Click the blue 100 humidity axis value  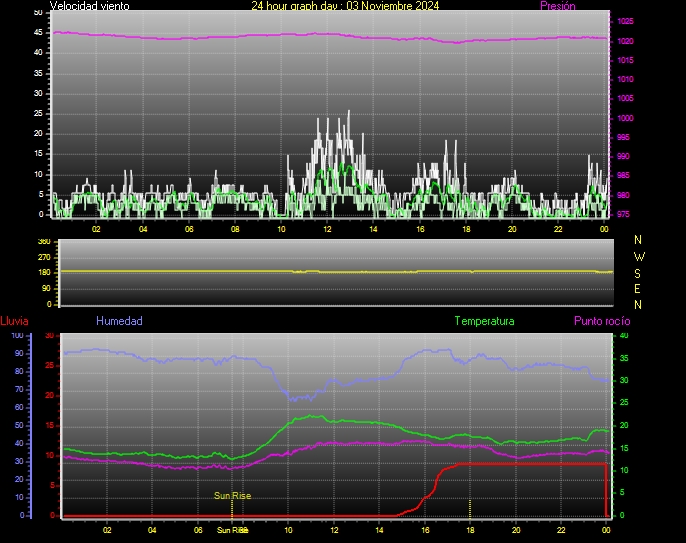pyautogui.click(x=17, y=336)
